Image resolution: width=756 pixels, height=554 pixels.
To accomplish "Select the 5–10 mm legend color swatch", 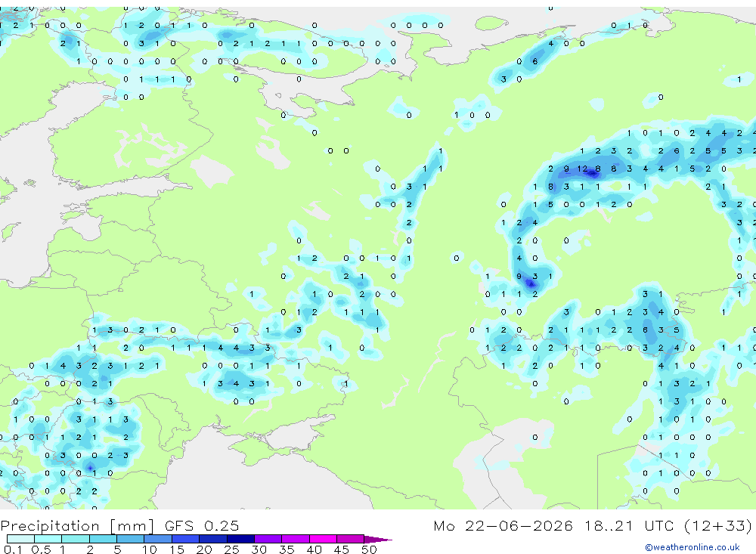I will pos(131,539).
